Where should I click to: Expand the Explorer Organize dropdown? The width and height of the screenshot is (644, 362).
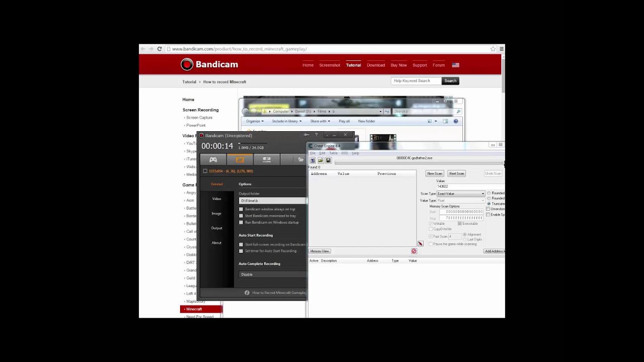[x=254, y=121]
